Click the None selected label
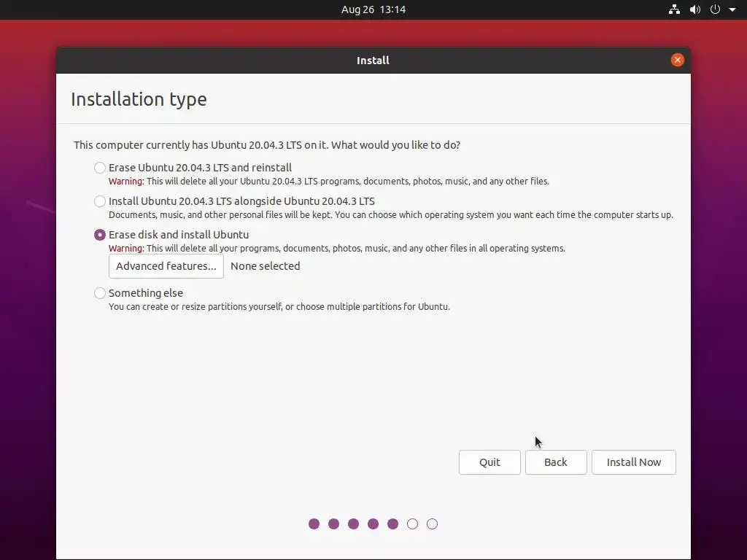This screenshot has height=560, width=747. coord(266,266)
